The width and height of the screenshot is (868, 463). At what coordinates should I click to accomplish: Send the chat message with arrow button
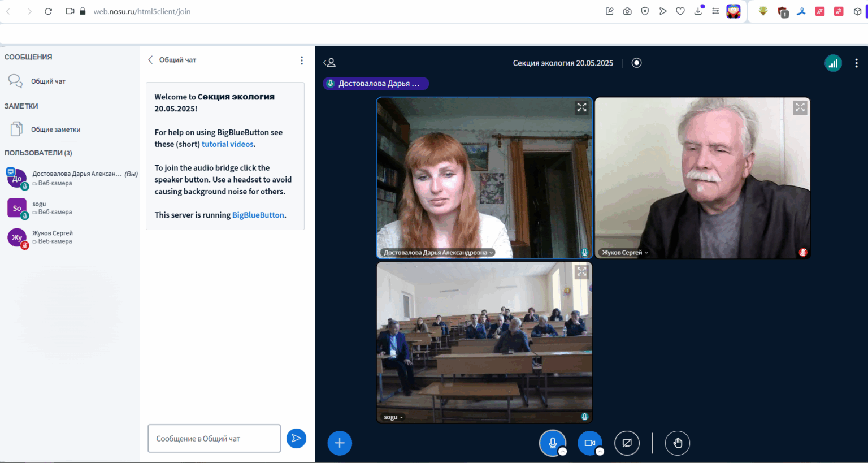pos(296,439)
